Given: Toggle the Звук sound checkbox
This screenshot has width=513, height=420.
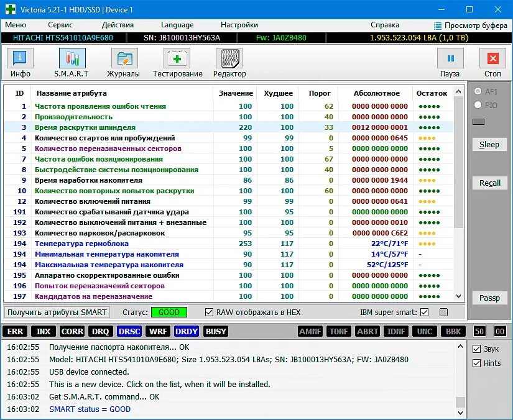Looking at the screenshot, I should click(x=477, y=349).
